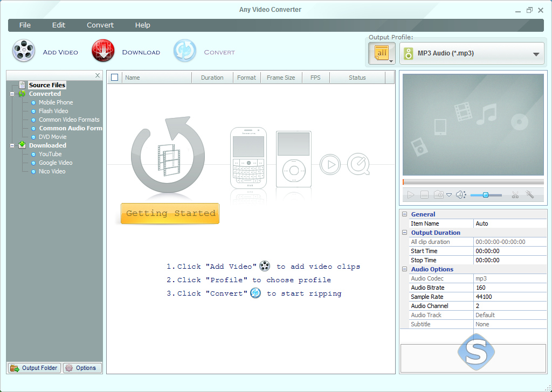Click the stop button in preview player
This screenshot has width=552, height=392.
[x=425, y=194]
